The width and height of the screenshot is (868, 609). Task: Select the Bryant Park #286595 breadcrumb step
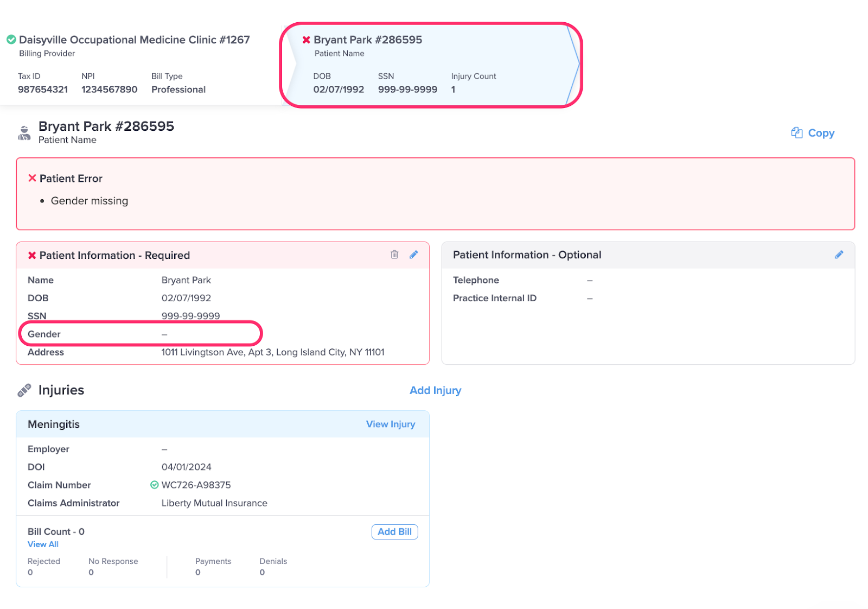368,40
